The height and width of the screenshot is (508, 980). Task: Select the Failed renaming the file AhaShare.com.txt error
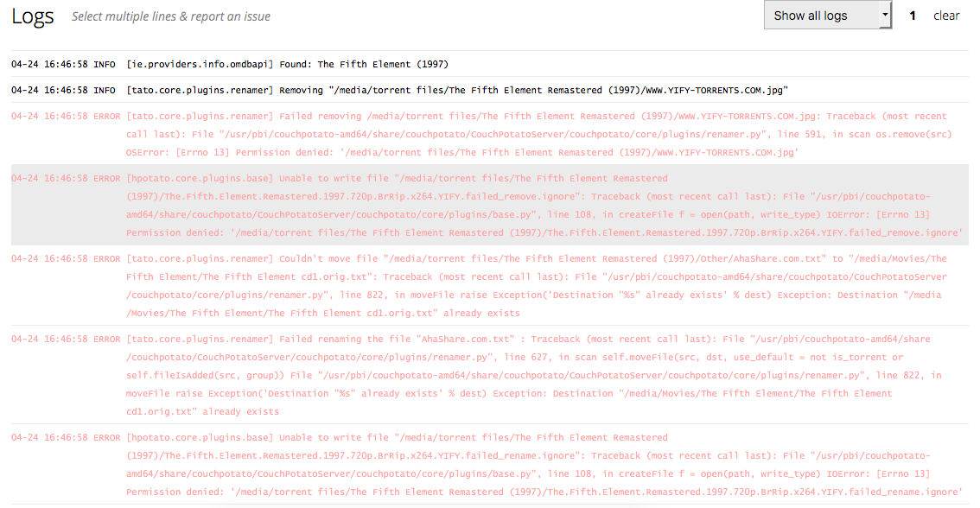489,375
